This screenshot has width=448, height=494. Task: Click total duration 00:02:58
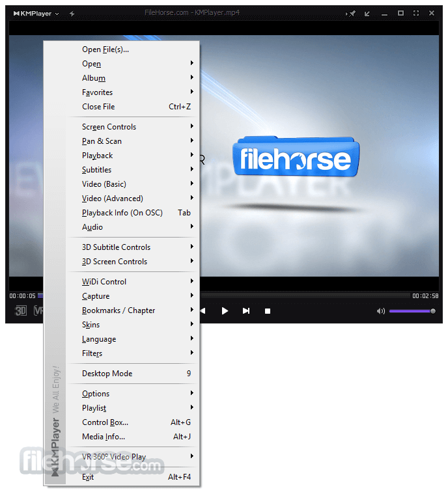[x=425, y=296]
